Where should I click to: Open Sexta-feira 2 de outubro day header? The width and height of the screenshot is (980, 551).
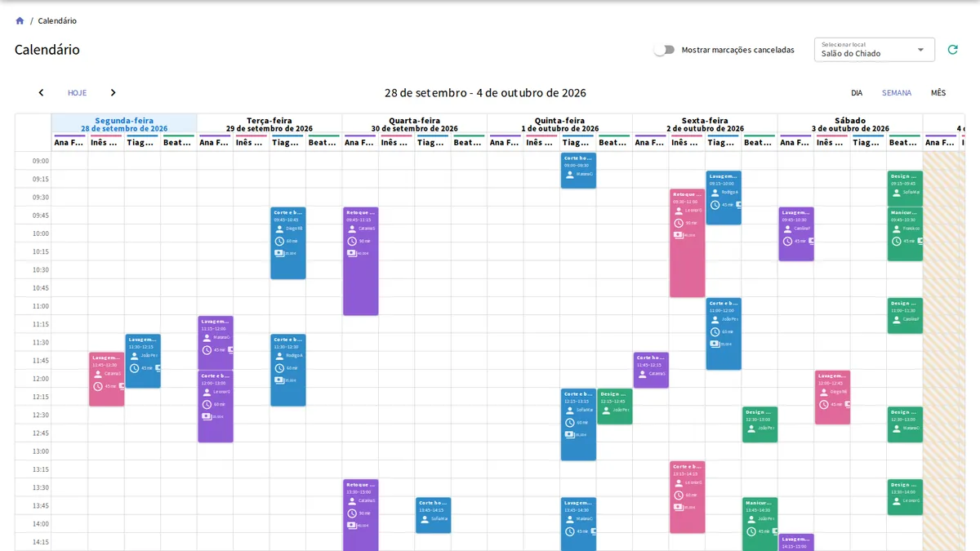(705, 124)
